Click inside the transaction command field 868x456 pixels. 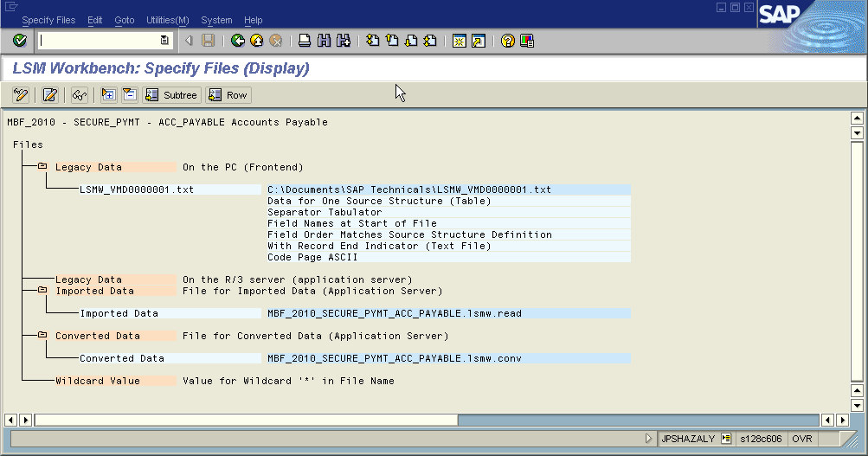(100, 41)
